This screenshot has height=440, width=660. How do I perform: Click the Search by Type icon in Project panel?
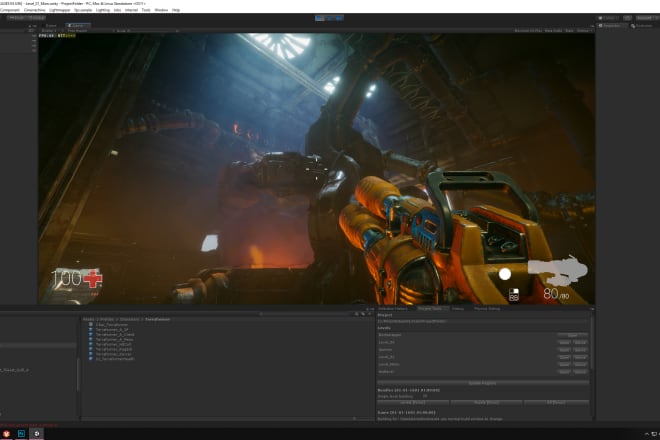tap(357, 314)
